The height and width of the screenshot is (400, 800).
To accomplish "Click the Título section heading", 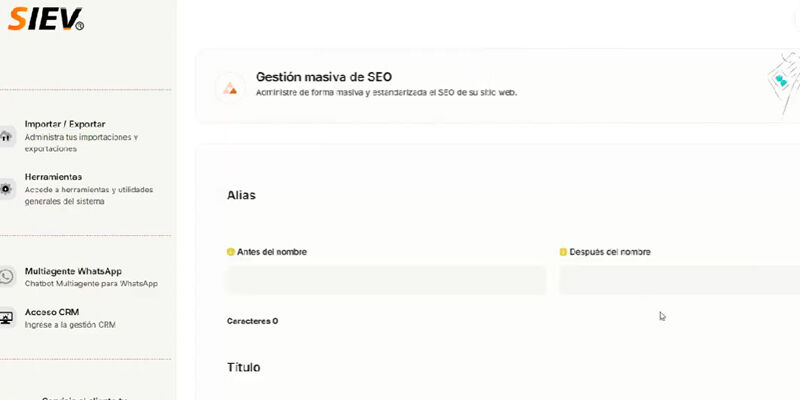I will [244, 367].
